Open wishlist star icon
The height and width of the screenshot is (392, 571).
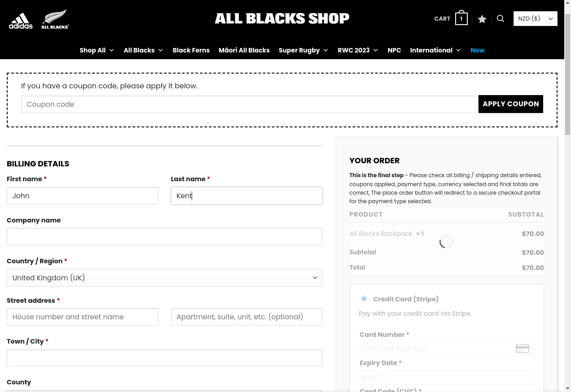[482, 19]
